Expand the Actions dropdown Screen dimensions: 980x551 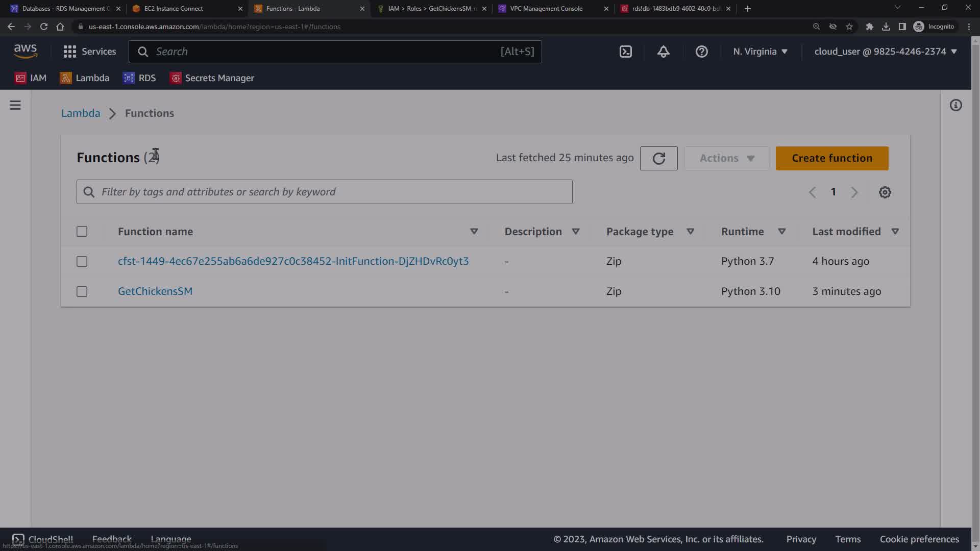click(726, 158)
